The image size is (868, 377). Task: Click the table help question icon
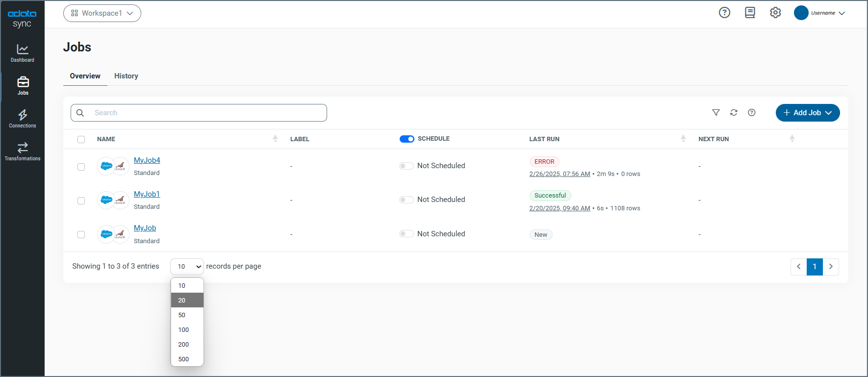coord(751,113)
